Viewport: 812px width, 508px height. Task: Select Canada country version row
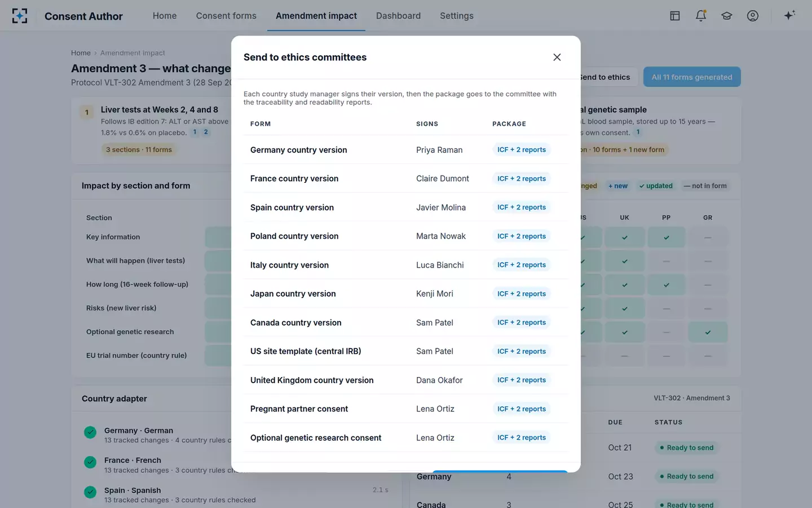[x=406, y=322]
